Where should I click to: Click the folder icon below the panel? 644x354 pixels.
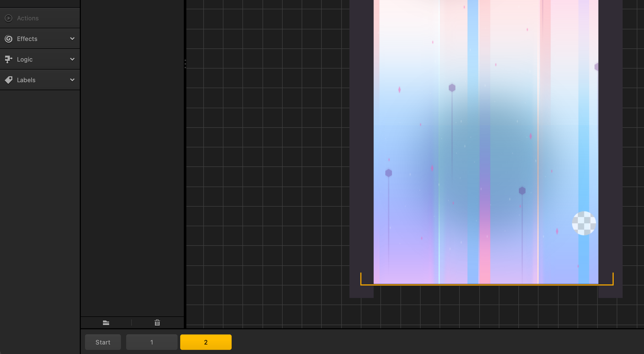point(106,323)
